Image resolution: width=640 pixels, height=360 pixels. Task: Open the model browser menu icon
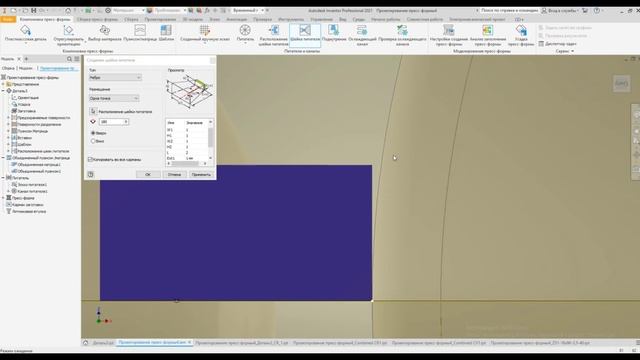tap(76, 59)
